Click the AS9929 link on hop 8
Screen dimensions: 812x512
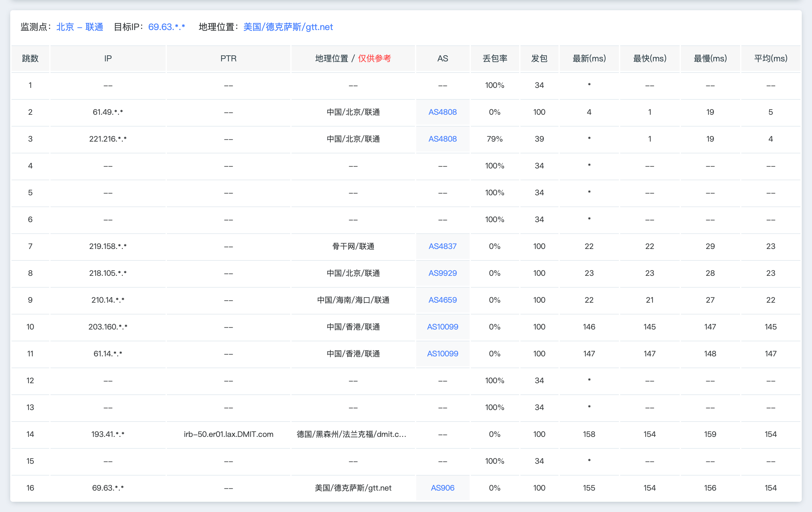tap(442, 273)
